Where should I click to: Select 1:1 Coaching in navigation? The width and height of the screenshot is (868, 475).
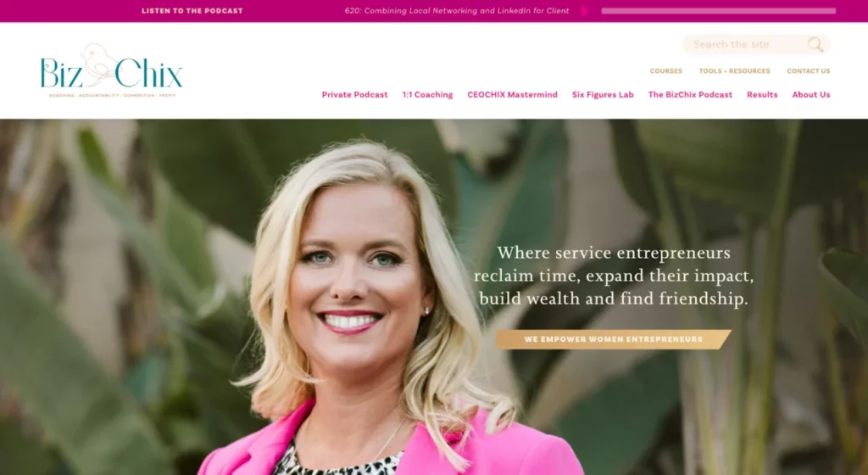[x=427, y=95]
